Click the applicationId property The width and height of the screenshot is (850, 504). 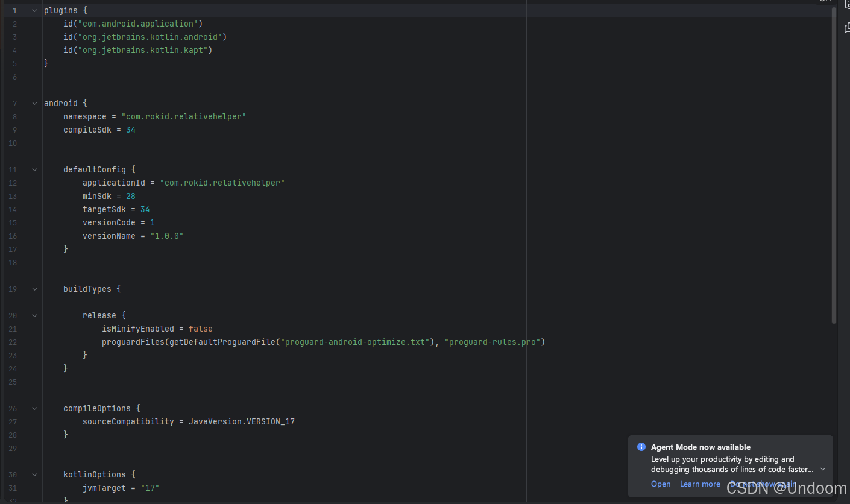(x=114, y=183)
